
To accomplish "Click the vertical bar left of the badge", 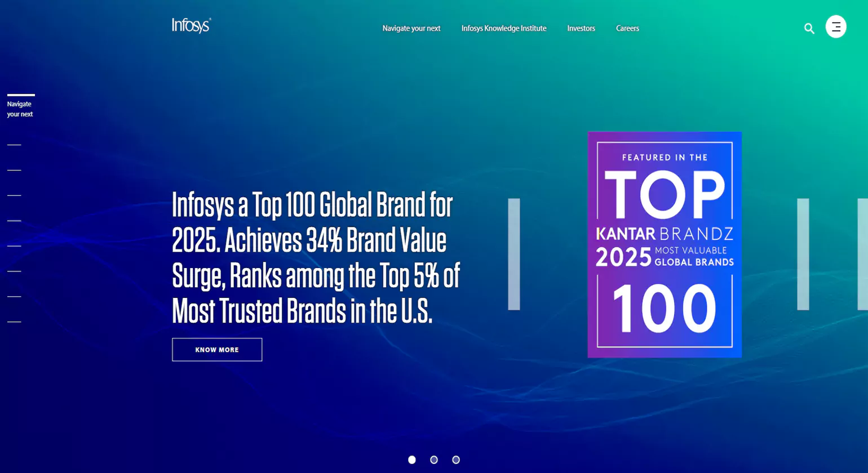I will pyautogui.click(x=513, y=254).
